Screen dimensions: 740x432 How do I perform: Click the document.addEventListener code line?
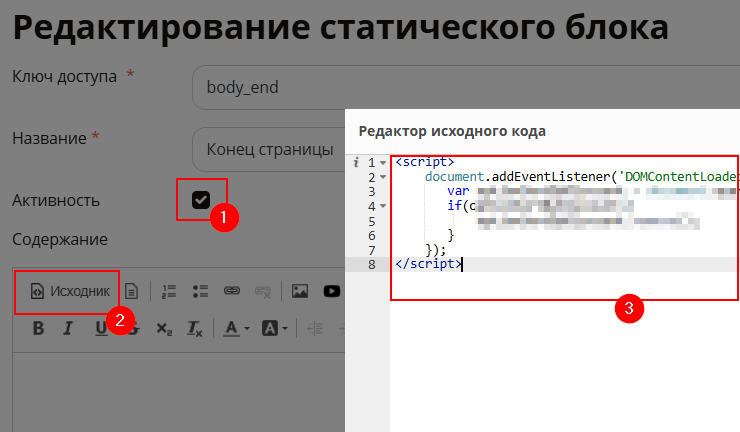(x=581, y=177)
